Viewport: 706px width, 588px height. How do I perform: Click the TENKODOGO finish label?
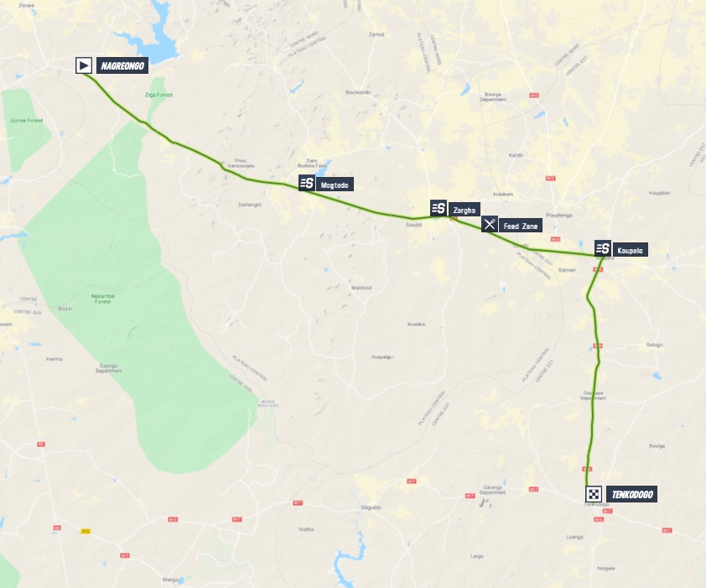click(631, 495)
